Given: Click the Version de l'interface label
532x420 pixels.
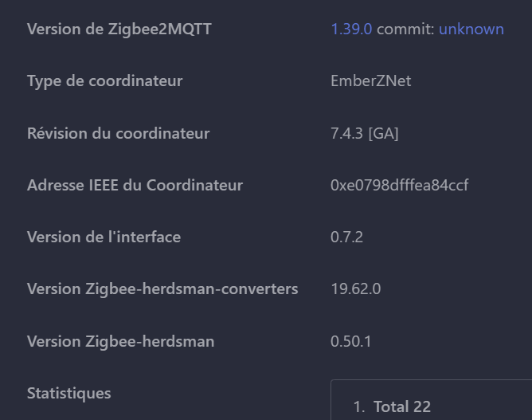Looking at the screenshot, I should click(x=104, y=237).
